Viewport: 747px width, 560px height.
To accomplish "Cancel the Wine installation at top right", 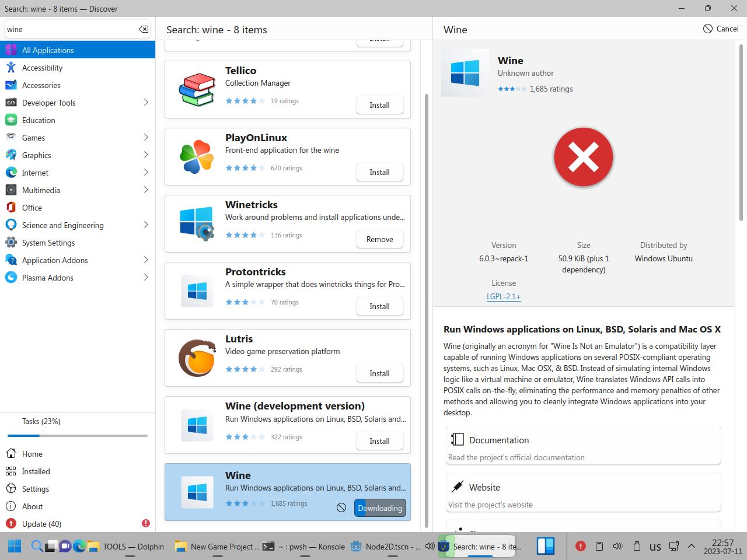I will 721,29.
